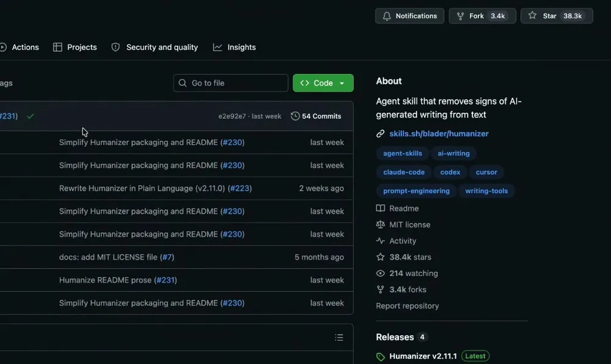Click the link icon beside skills.sh URL
611x364 pixels.
(380, 134)
